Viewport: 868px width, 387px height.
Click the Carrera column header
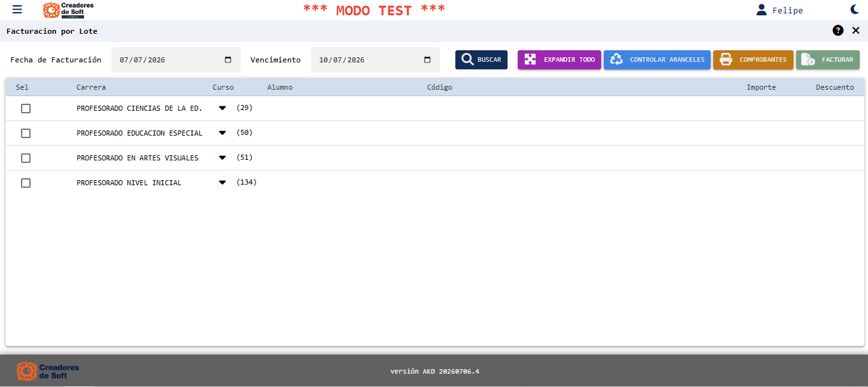click(x=91, y=87)
